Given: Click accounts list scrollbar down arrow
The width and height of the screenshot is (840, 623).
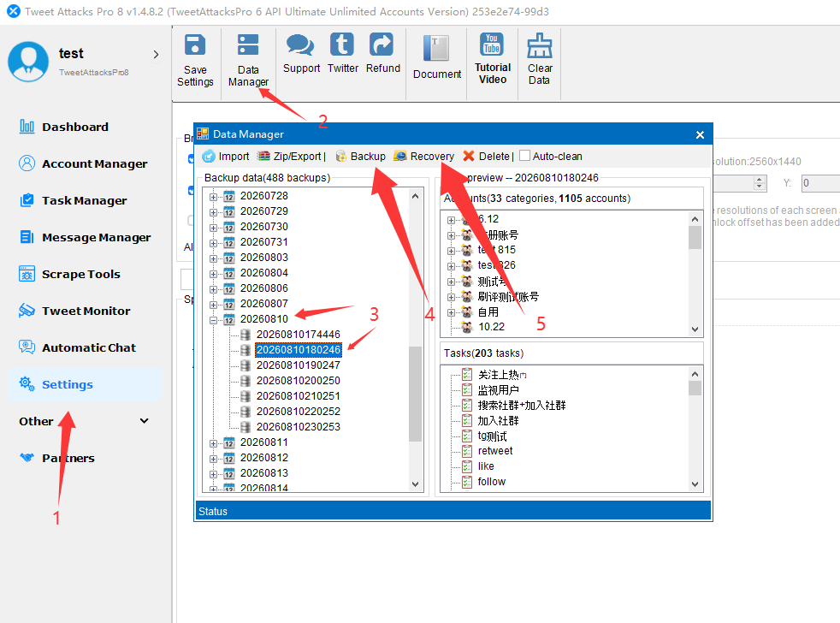Looking at the screenshot, I should pyautogui.click(x=695, y=329).
